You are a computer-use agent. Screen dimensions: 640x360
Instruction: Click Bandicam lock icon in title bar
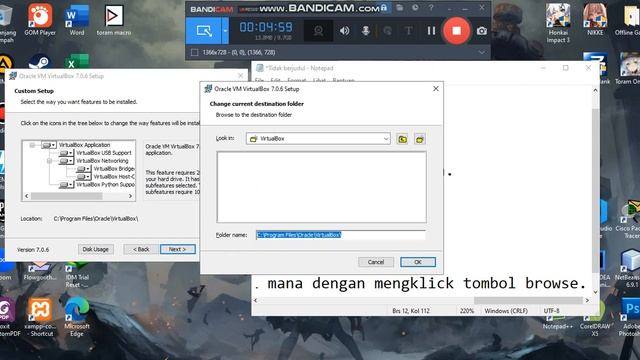(384, 8)
